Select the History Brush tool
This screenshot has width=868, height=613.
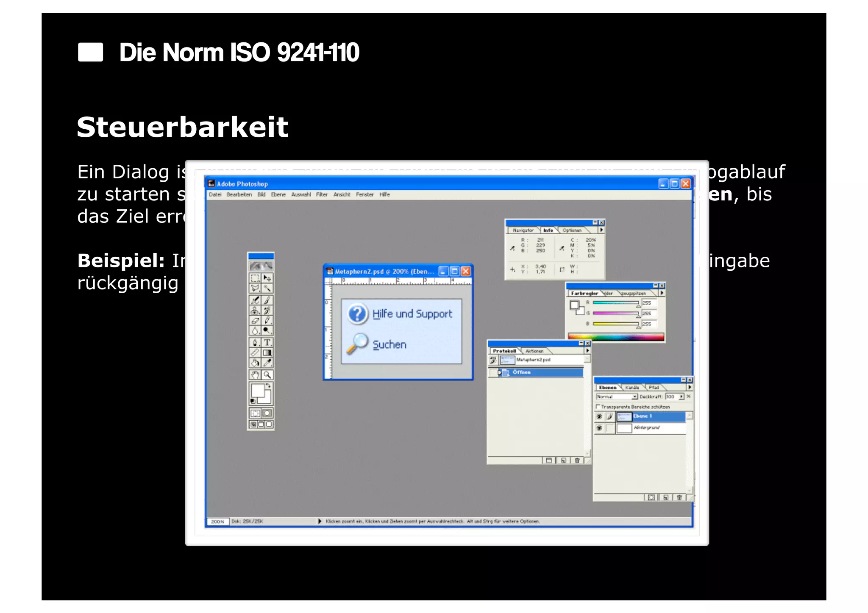(267, 311)
